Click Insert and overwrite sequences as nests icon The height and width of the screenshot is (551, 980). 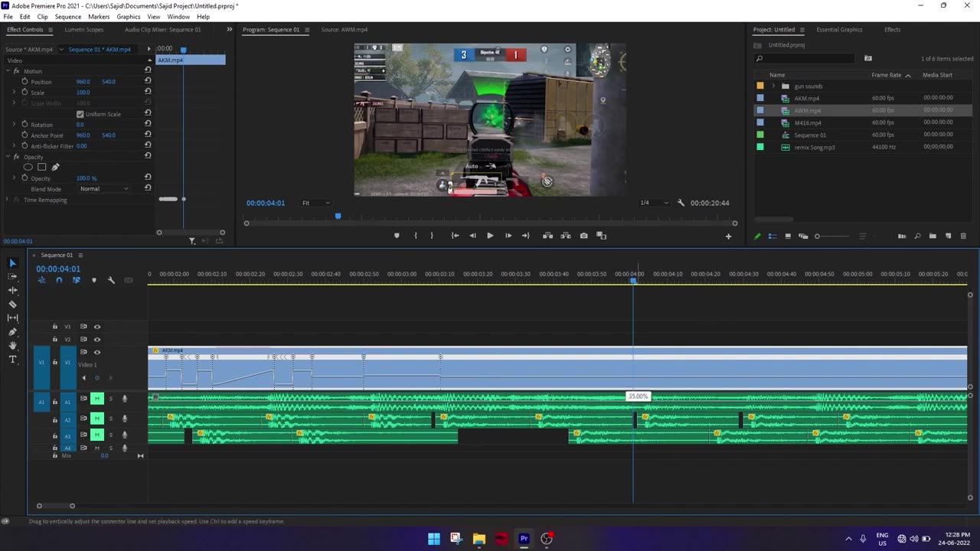[x=41, y=280]
